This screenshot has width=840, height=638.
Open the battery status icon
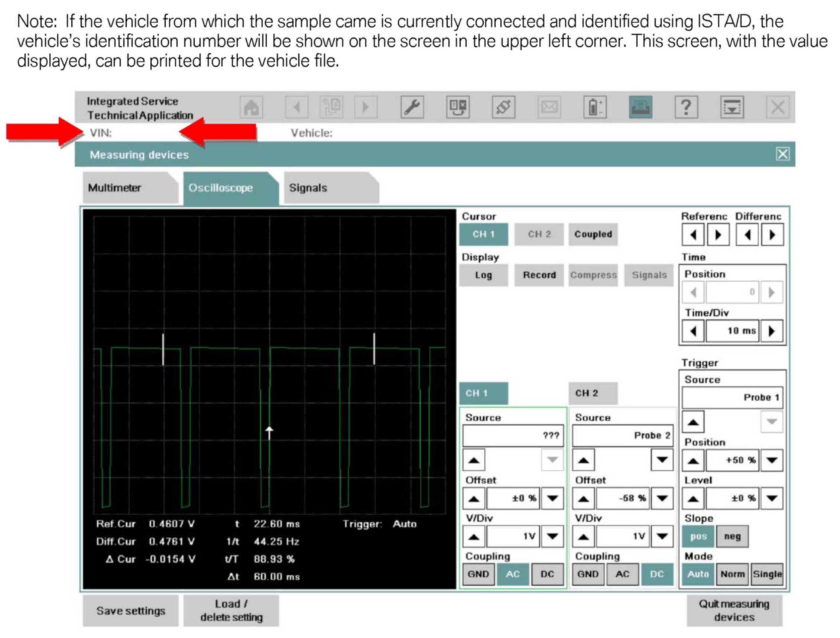(595, 107)
